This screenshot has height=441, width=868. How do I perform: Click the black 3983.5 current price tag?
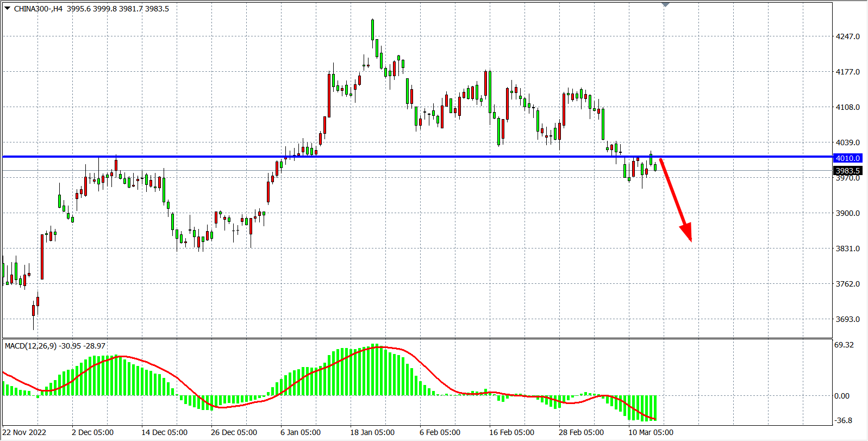(x=847, y=171)
